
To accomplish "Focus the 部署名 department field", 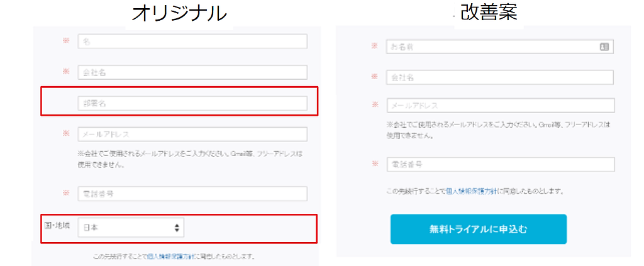I will coord(192,103).
